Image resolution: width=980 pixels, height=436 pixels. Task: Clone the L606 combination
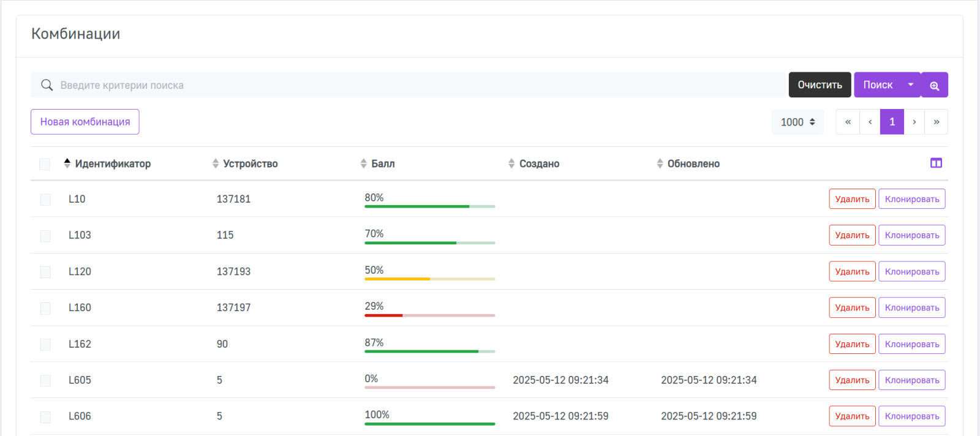[x=912, y=416]
